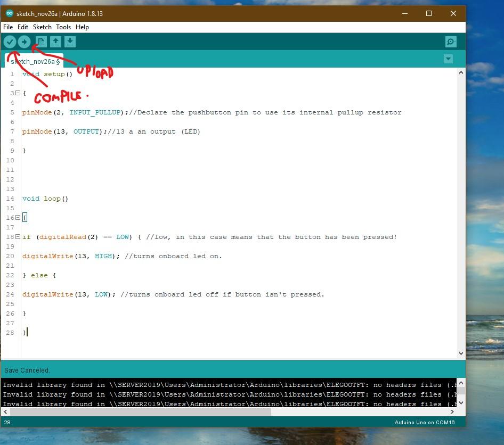Open the Sketch menu
Viewport: 504px width, 445px height.
pos(42,27)
